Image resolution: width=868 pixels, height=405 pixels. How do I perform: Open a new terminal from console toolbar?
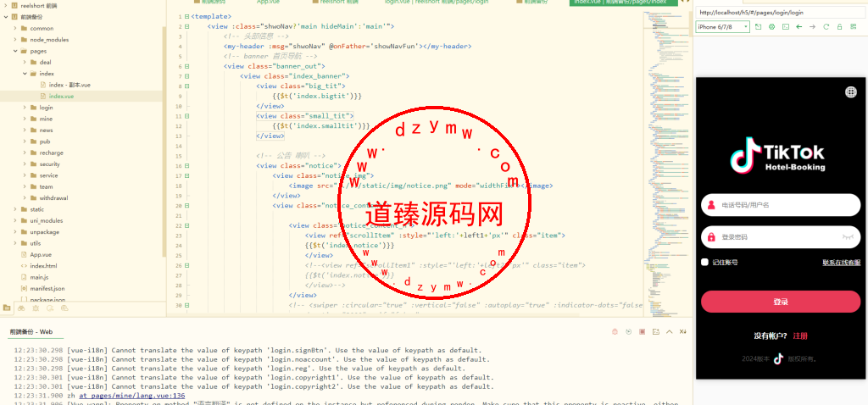point(656,332)
